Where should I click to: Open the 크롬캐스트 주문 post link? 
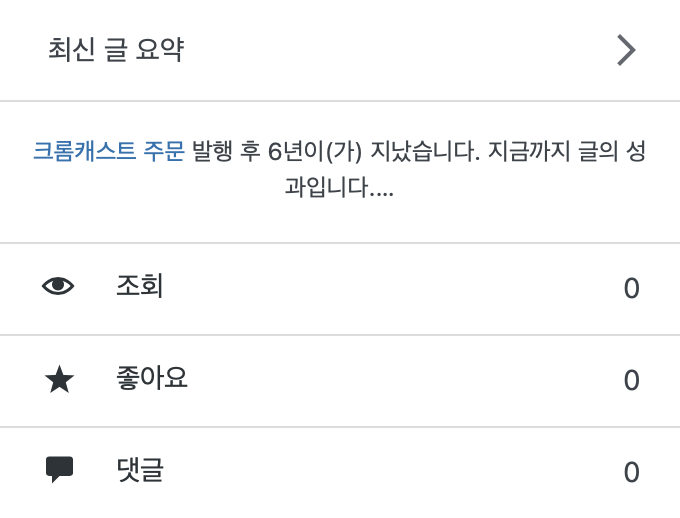[108, 152]
